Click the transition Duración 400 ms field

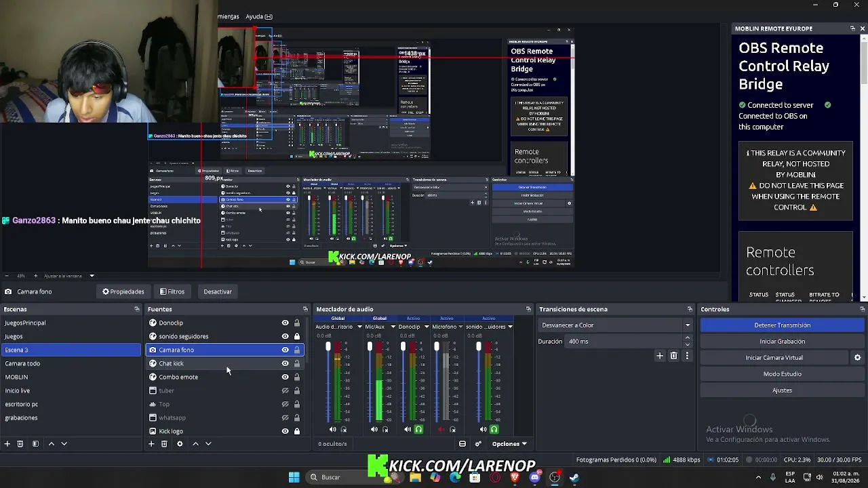pos(624,342)
